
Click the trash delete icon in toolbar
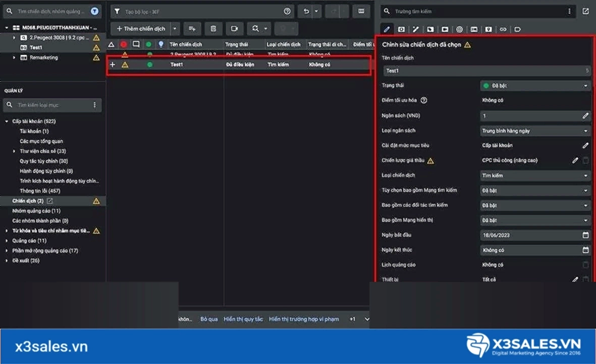(213, 29)
